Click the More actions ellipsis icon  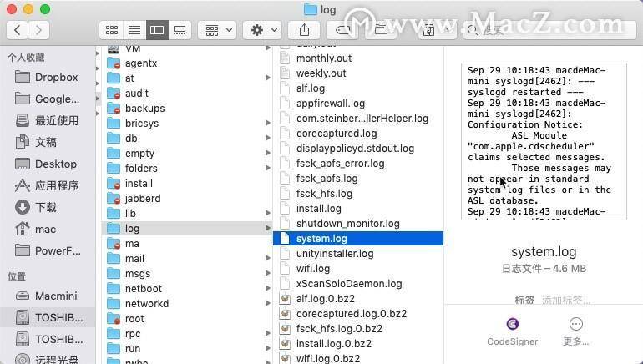(x=576, y=331)
